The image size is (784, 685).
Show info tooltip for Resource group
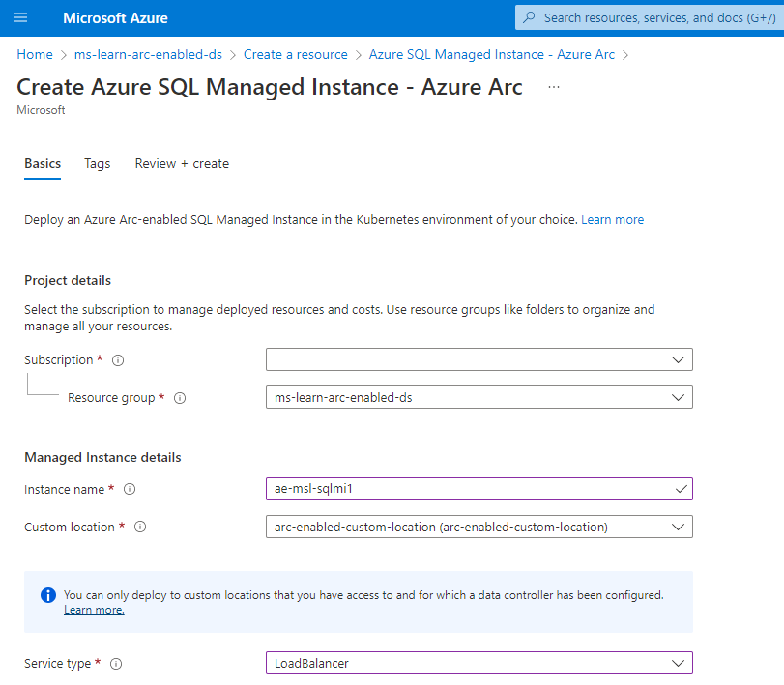(x=180, y=398)
